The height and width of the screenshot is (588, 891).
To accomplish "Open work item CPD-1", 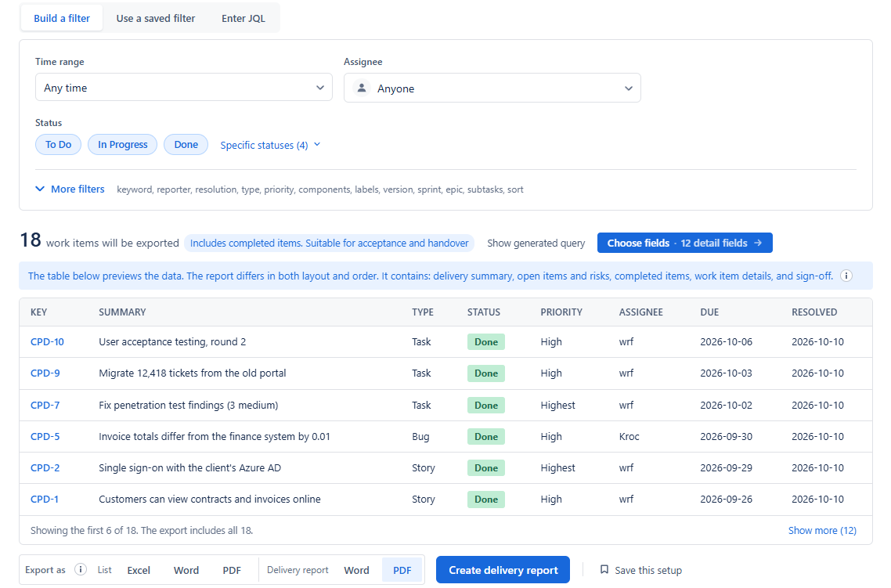I will click(45, 499).
